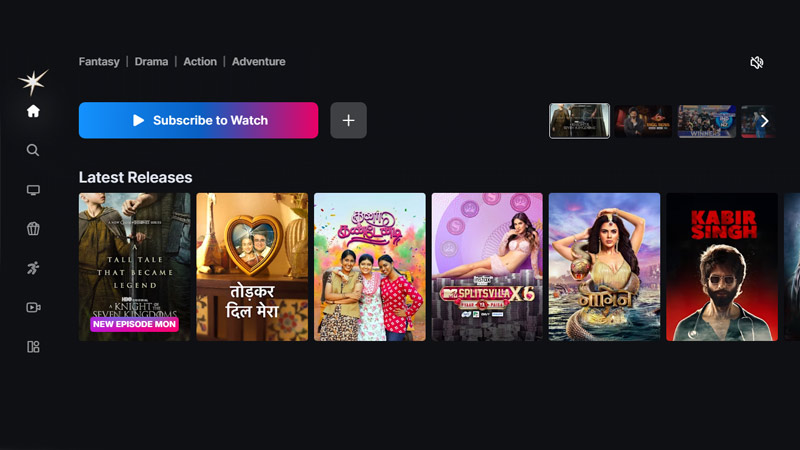Viewport: 800px width, 450px height.
Task: Open the Search magnifier icon
Action: 33,150
